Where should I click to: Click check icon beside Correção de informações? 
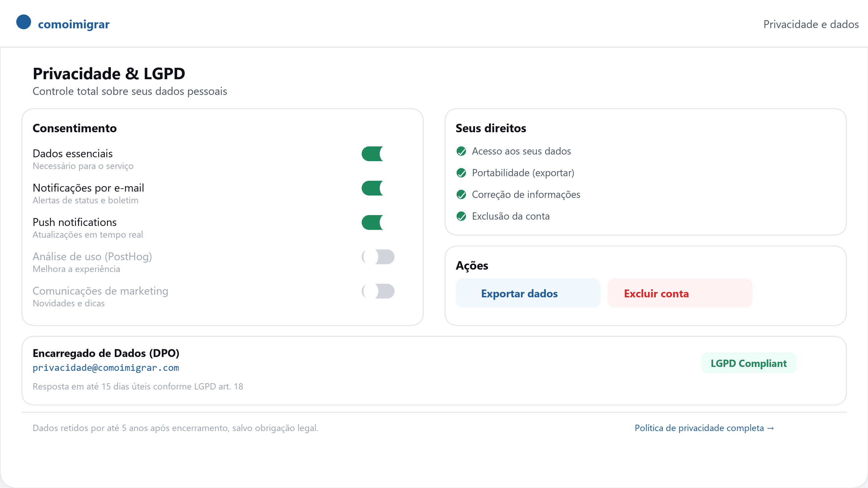461,195
